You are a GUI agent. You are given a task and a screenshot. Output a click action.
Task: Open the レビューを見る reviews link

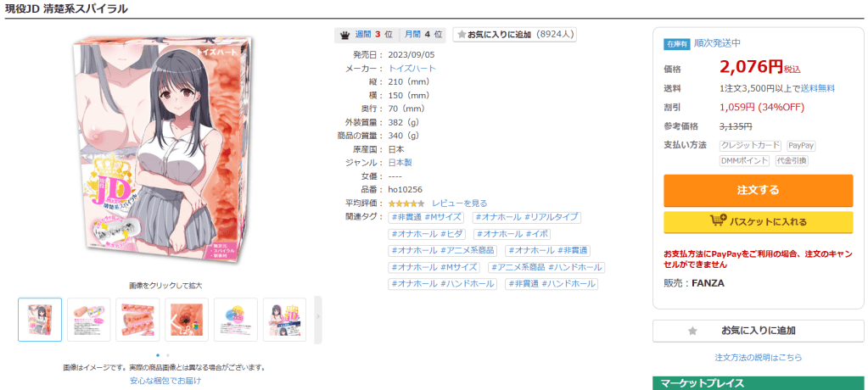[x=460, y=203]
